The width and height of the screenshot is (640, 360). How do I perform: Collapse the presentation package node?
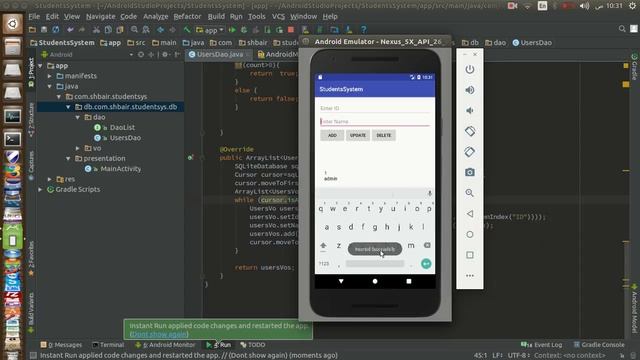point(68,158)
